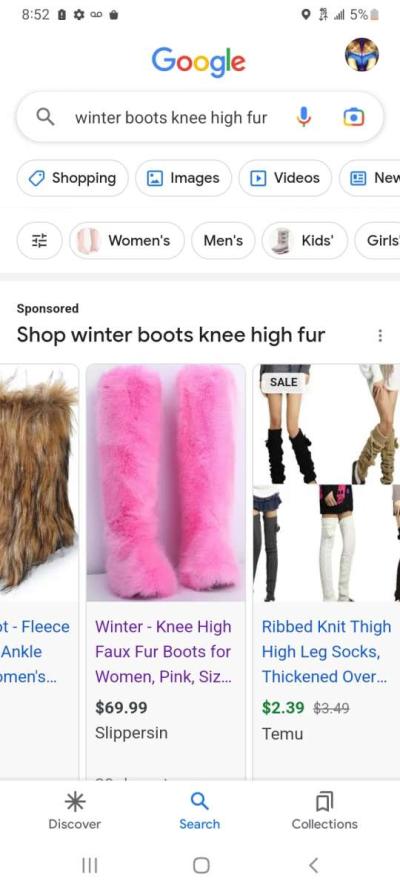
Task: Open Ribbed Knit Thigh High Leg Socks link
Action: [326, 651]
